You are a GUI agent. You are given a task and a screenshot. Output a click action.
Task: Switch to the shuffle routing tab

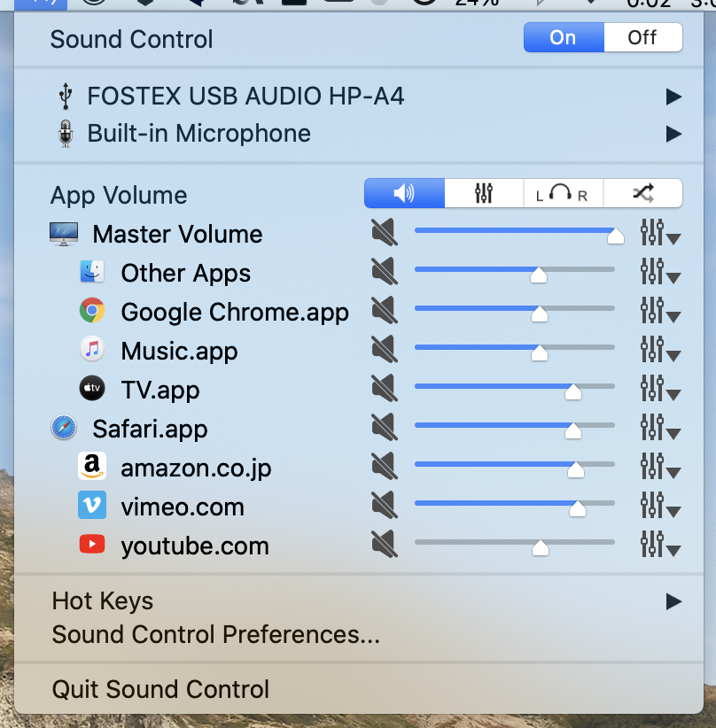(x=643, y=193)
